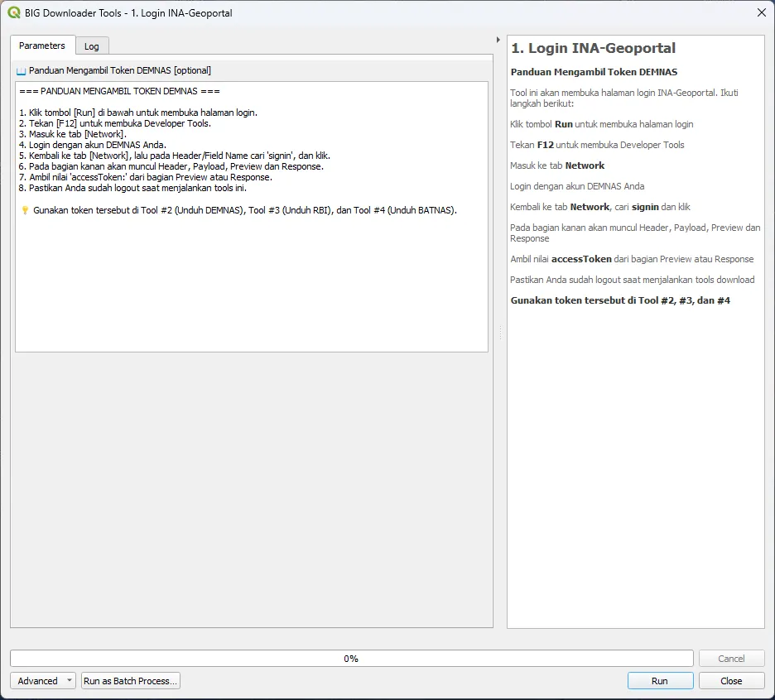Click the Close button at bottom right
Screen dimensions: 775x700
[x=731, y=681]
